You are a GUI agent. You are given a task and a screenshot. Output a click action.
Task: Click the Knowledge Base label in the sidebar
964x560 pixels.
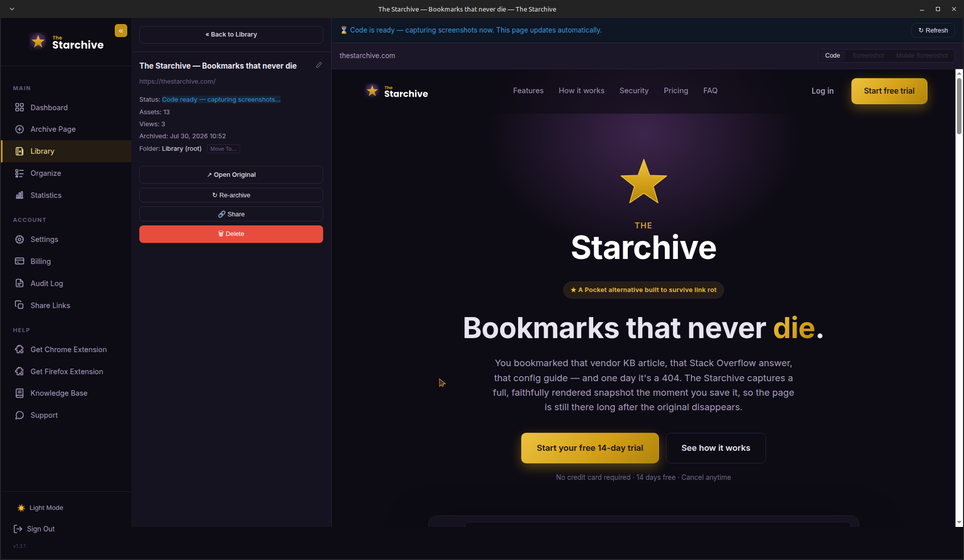(59, 393)
